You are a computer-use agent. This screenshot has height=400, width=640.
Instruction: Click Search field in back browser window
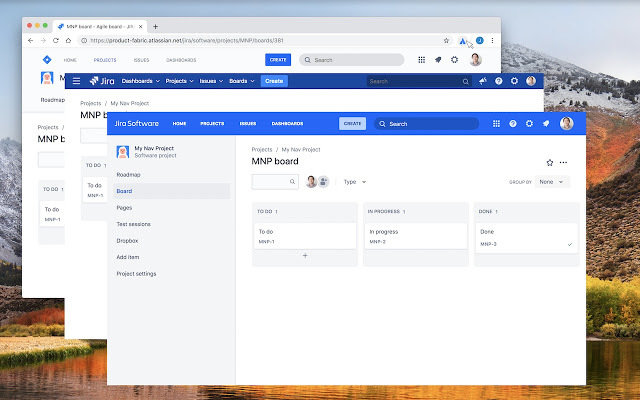click(352, 60)
